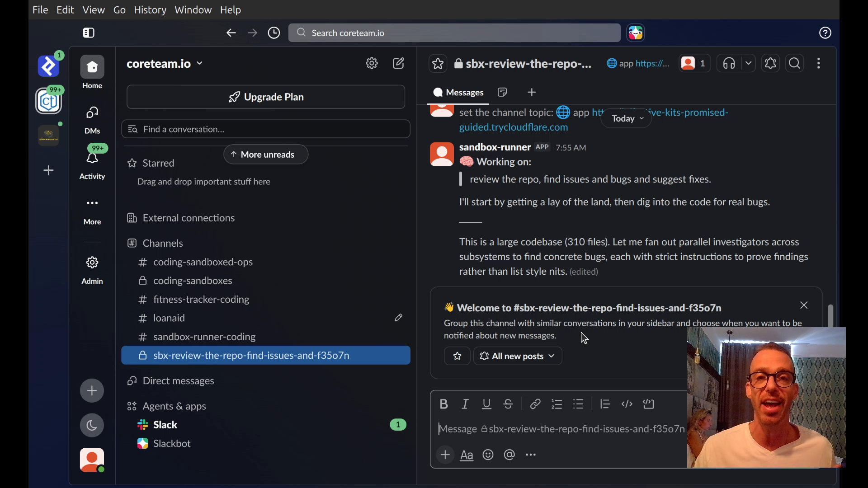Open channel more actions vertical dots

click(819, 64)
